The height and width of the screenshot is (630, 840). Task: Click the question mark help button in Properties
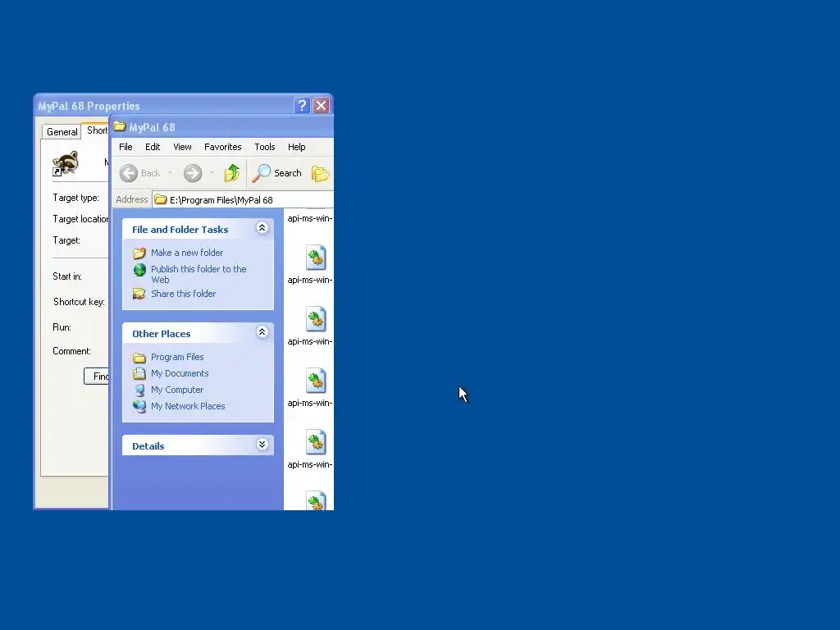(x=302, y=106)
